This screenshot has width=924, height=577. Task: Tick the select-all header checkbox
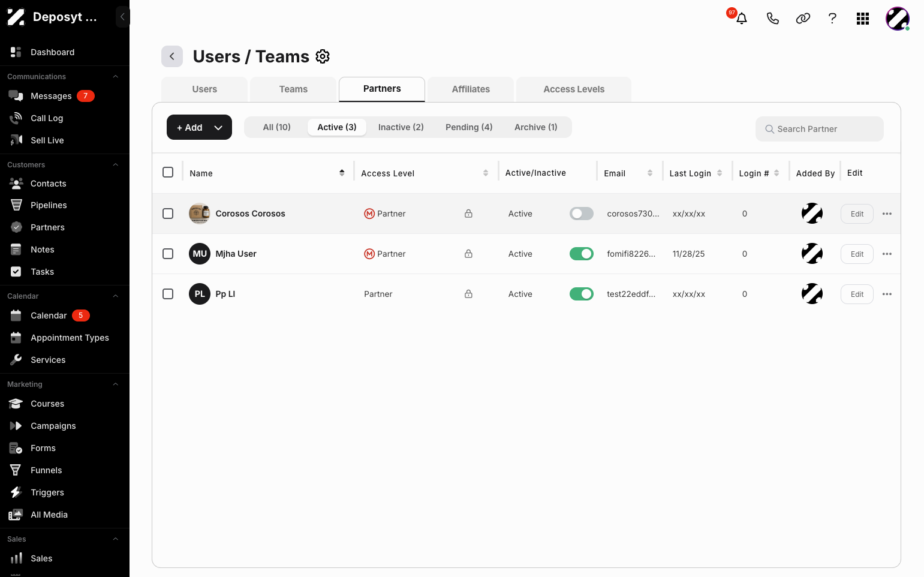coord(168,172)
